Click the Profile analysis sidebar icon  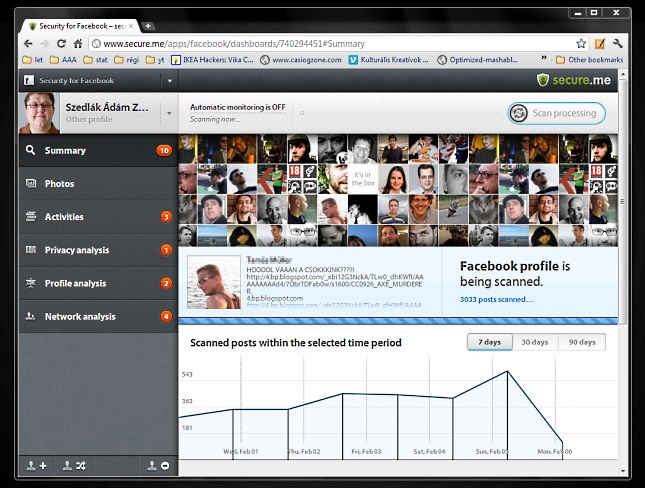click(31, 283)
